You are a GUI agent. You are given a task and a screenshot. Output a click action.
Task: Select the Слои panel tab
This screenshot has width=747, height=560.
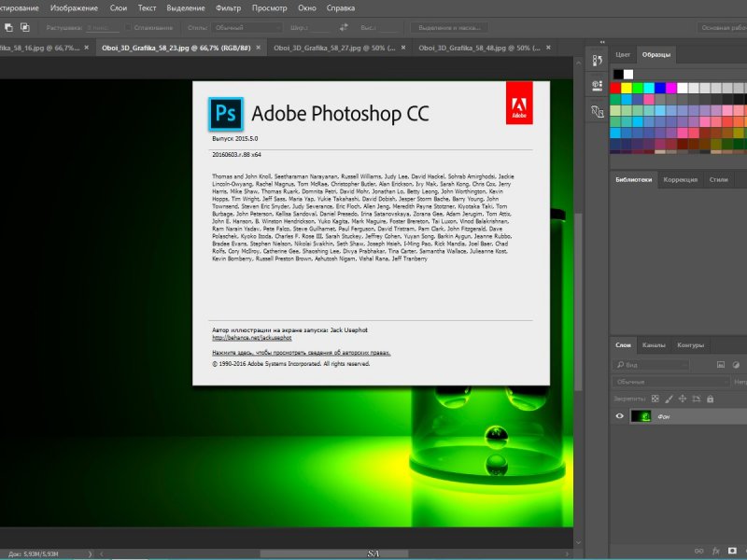coord(623,344)
